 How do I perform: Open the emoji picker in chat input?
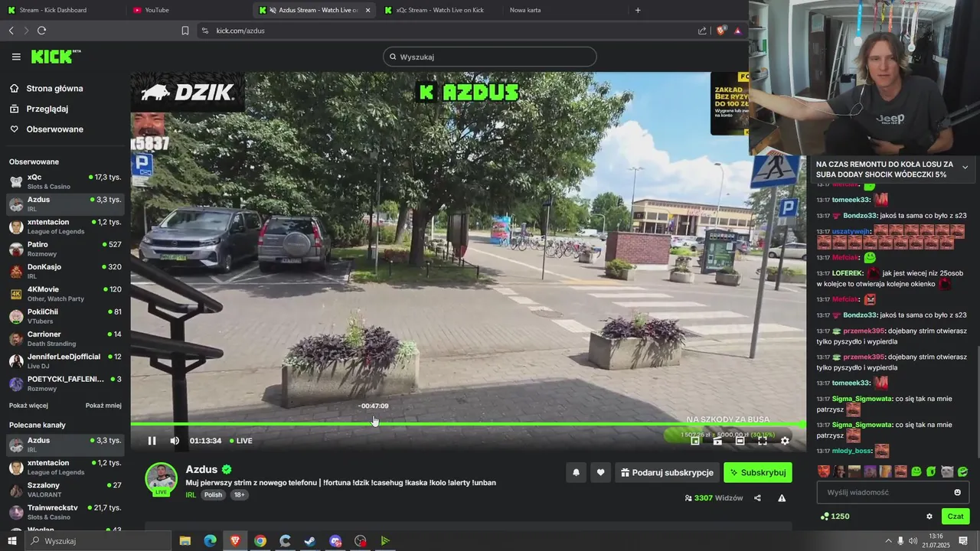(x=957, y=492)
